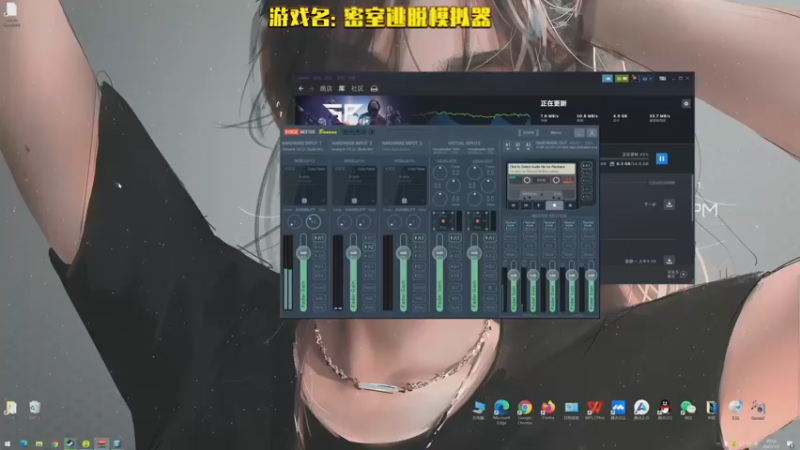Open File Explorer from taskbar
This screenshot has width=800, height=450.
[39, 444]
